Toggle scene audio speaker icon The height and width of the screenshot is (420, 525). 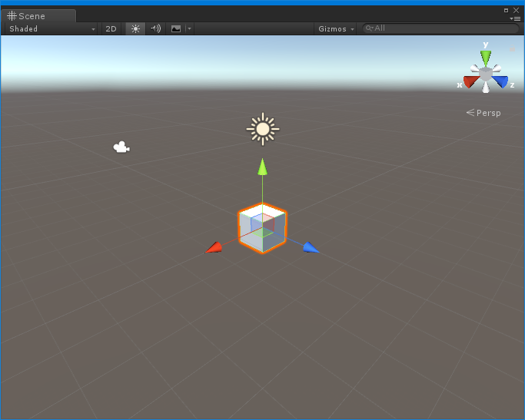pyautogui.click(x=155, y=28)
